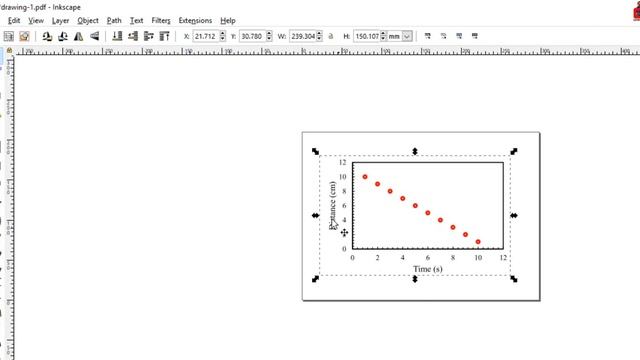Decrease the Y value with its down arrow
640x360 pixels.
click(269, 39)
